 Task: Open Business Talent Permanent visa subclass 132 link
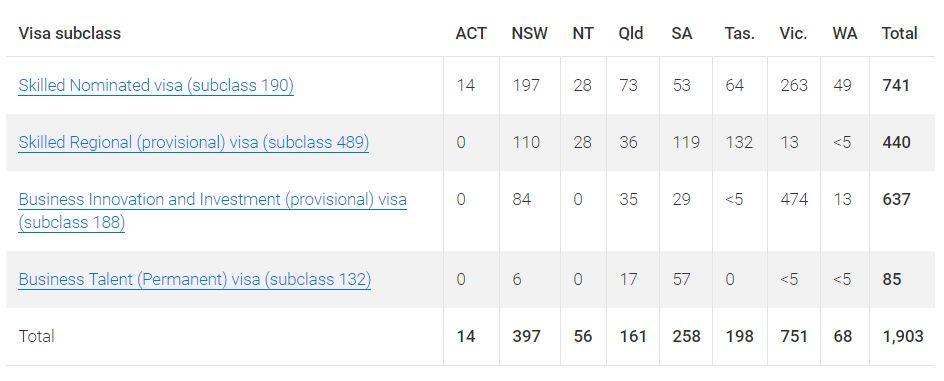coord(194,279)
